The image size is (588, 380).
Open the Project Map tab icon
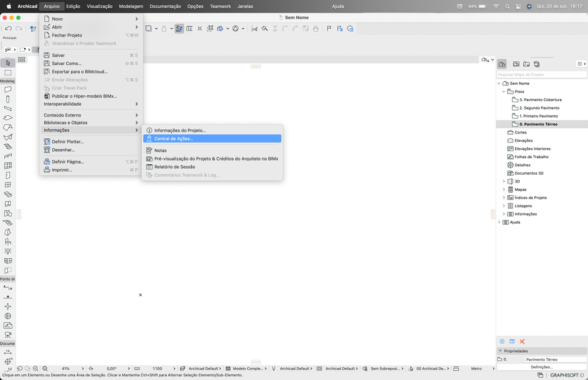click(501, 64)
